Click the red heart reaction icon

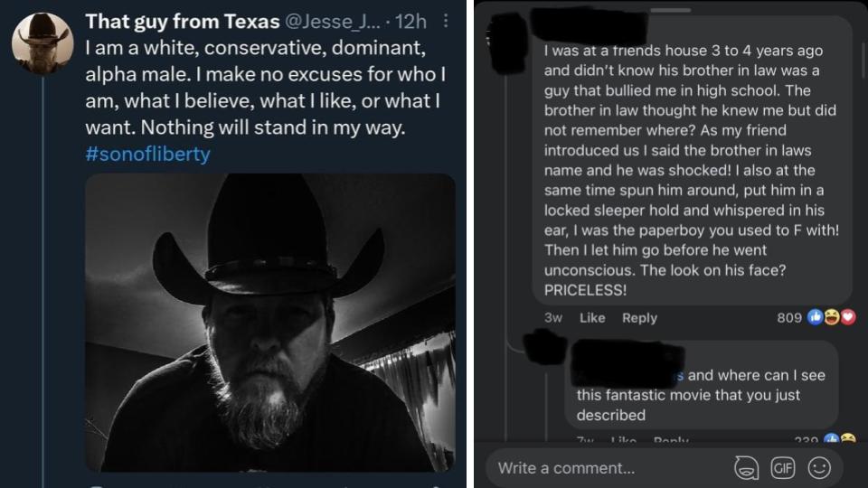846,318
